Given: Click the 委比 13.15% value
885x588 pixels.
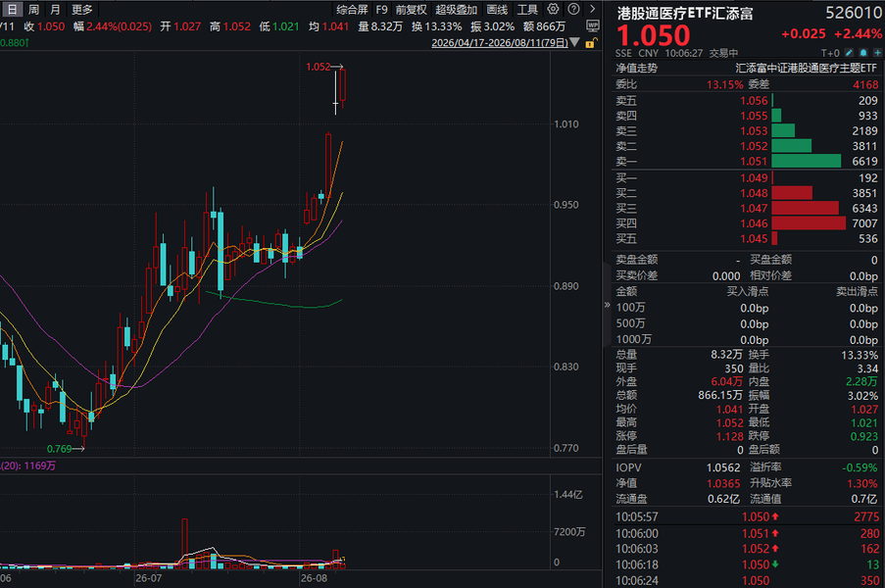Looking at the screenshot, I should 724,84.
